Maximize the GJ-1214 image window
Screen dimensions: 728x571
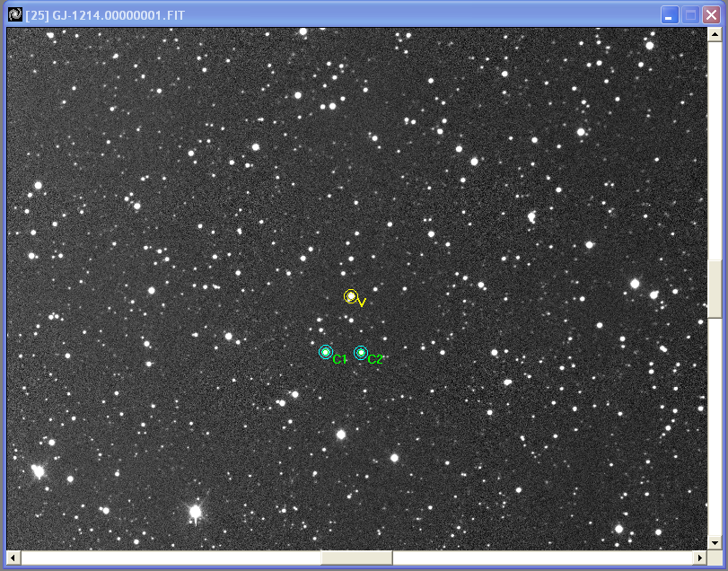click(x=690, y=15)
